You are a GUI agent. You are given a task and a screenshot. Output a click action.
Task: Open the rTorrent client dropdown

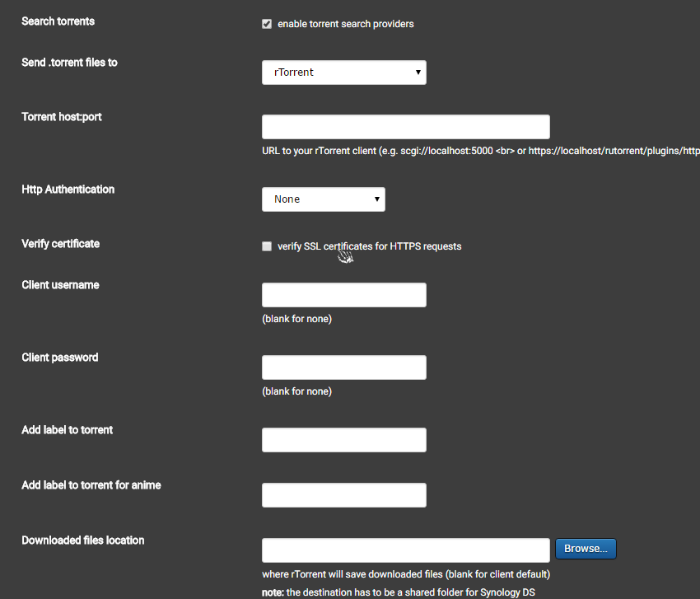[343, 73]
